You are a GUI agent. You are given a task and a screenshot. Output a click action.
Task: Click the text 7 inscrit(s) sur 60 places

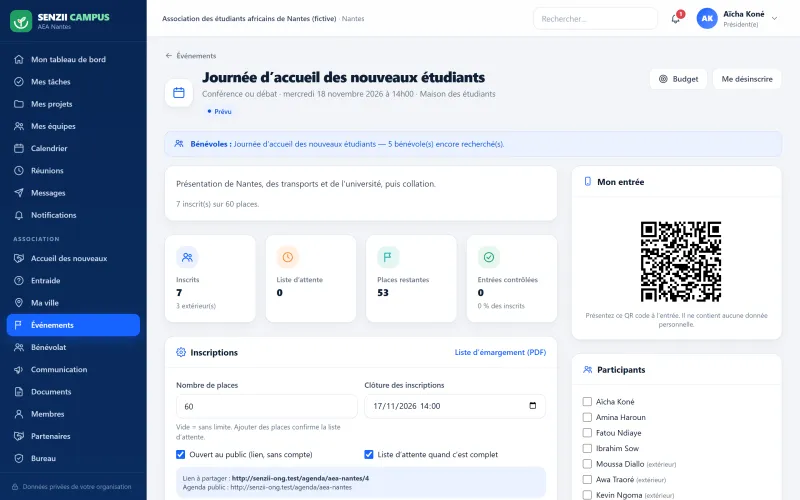[217, 204]
